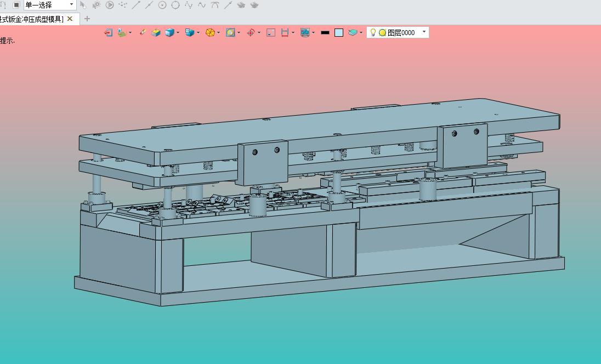
Task: Expand the red crosshair icon's dropdown arrow
Action: [259, 32]
